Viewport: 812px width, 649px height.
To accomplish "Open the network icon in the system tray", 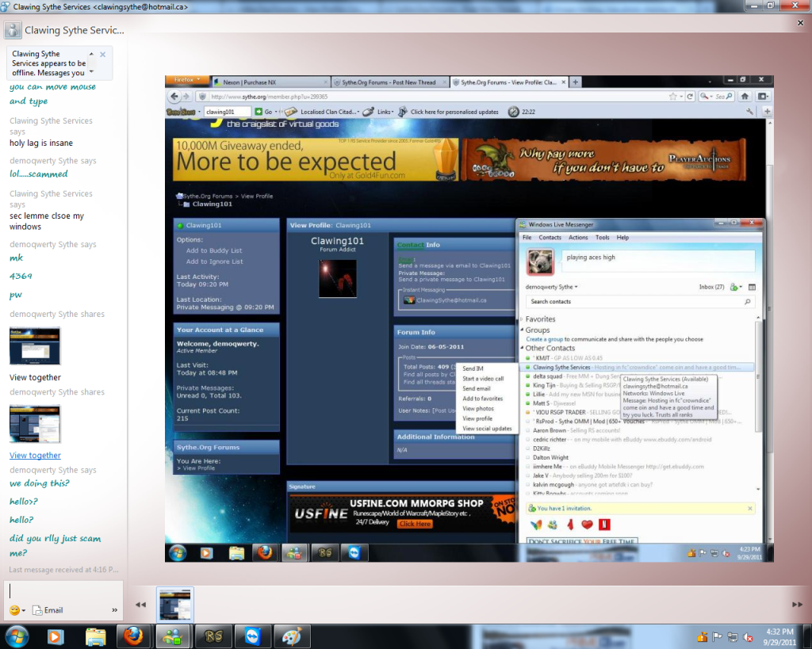I will [x=732, y=637].
